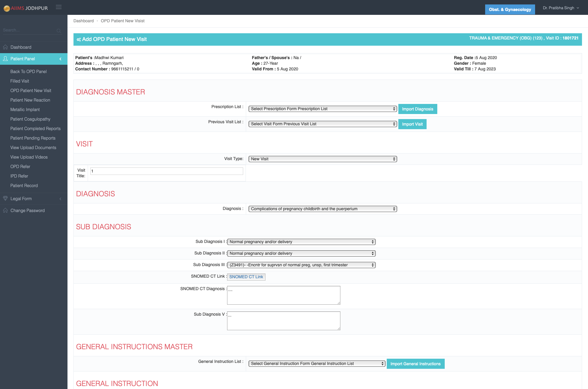Open OPD Patient New Visit sidebar item

click(x=31, y=91)
